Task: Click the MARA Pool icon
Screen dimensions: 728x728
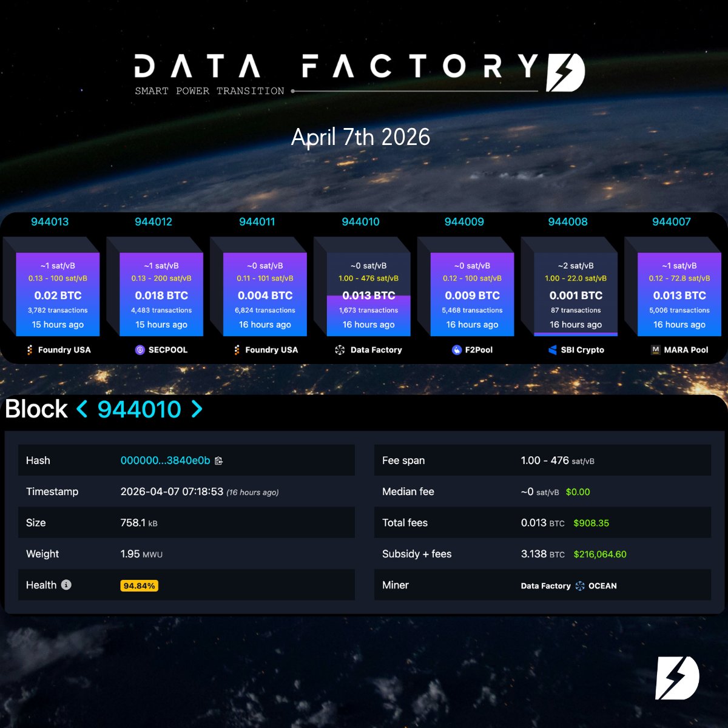Action: coord(655,350)
